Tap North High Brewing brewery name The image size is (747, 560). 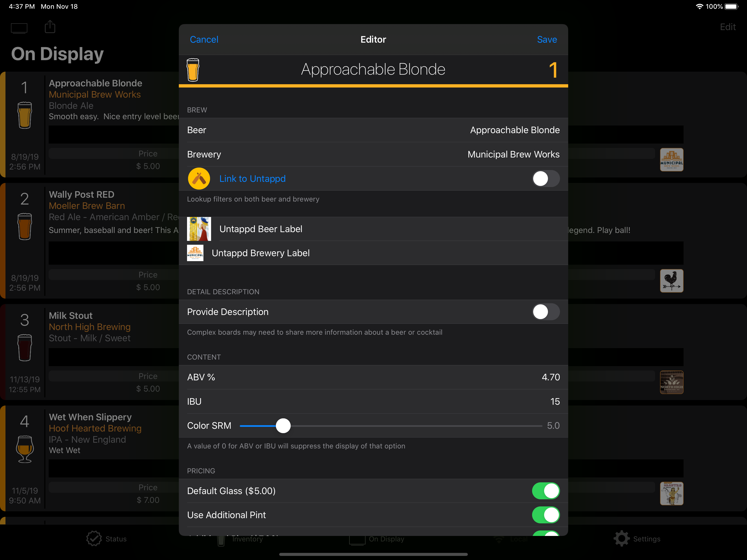(x=89, y=327)
